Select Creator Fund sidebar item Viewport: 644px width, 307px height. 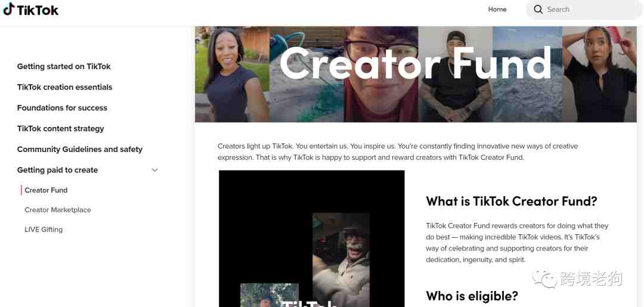[46, 190]
